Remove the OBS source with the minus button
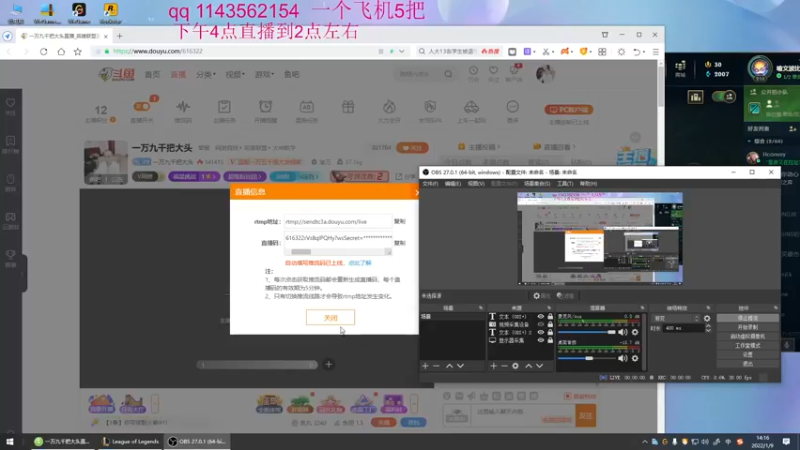The height and width of the screenshot is (450, 800). tap(504, 366)
